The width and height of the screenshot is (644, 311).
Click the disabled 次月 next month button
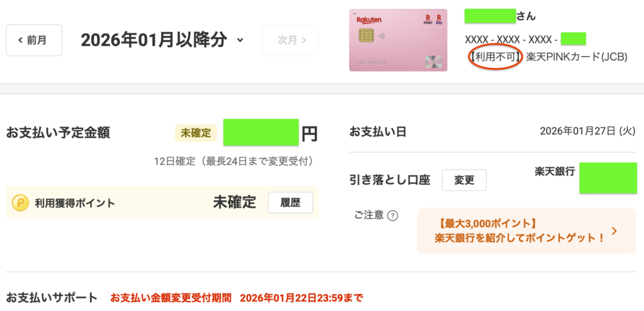pos(291,40)
